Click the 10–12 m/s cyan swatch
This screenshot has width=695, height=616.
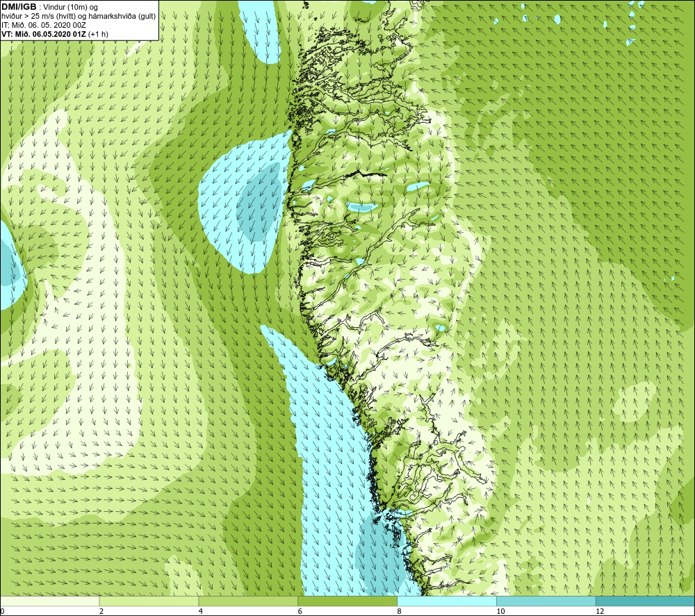click(546, 601)
